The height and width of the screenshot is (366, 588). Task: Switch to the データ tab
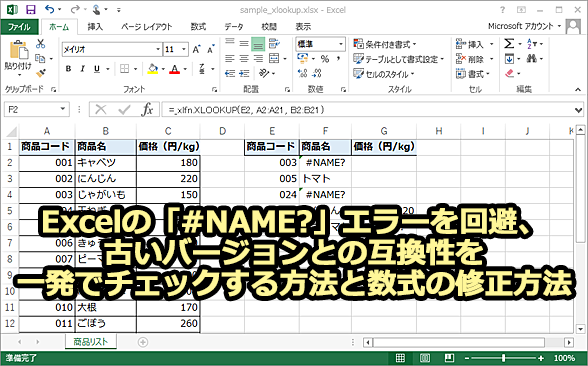(x=234, y=27)
